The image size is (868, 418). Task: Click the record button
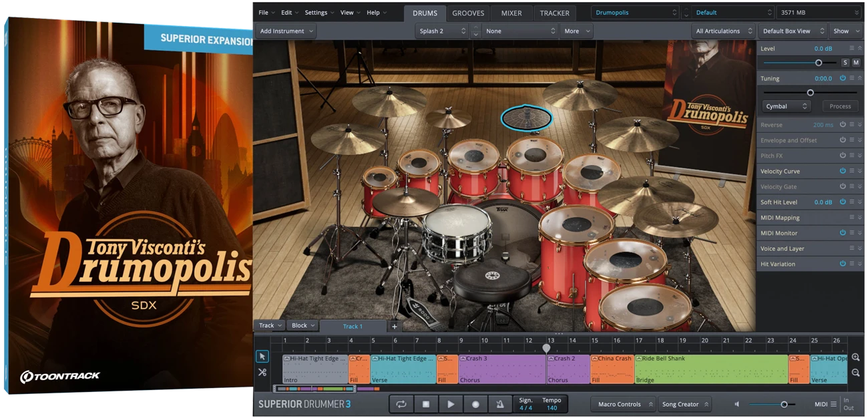click(x=475, y=404)
